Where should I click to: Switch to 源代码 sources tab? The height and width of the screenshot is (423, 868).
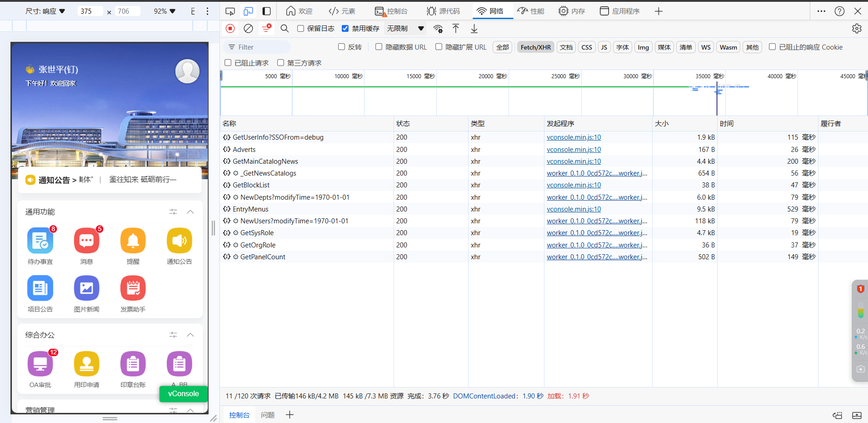point(444,11)
